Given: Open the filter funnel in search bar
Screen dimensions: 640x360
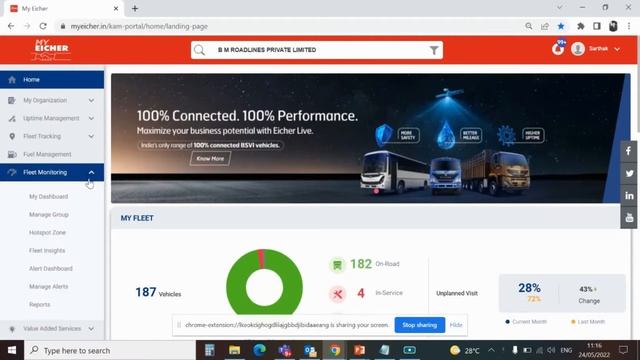Looking at the screenshot, I should (x=434, y=50).
